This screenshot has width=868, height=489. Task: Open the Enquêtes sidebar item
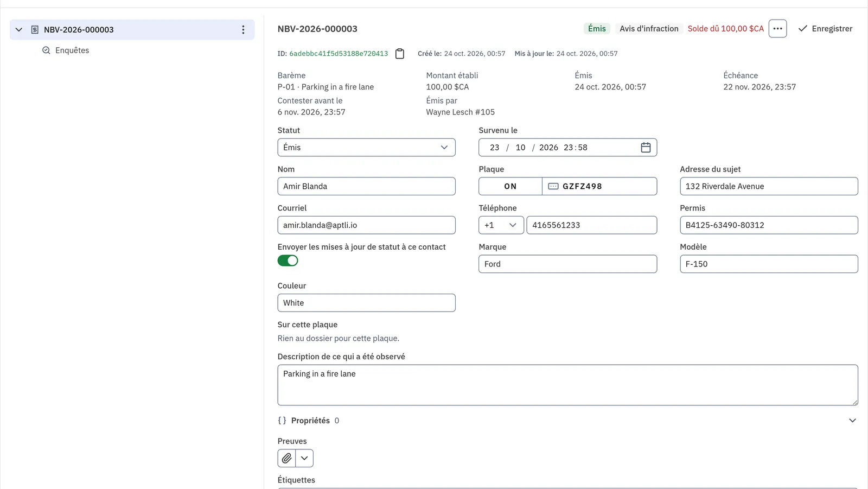pyautogui.click(x=72, y=50)
